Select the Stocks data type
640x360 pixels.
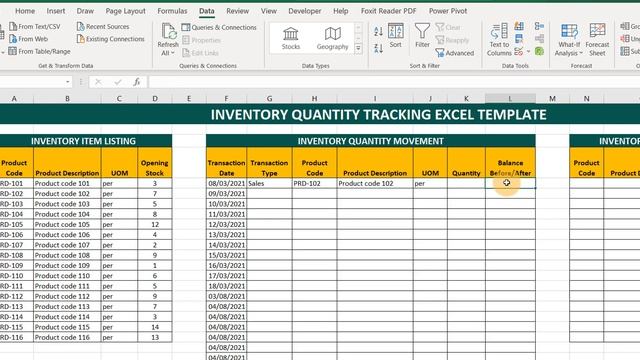(x=291, y=39)
